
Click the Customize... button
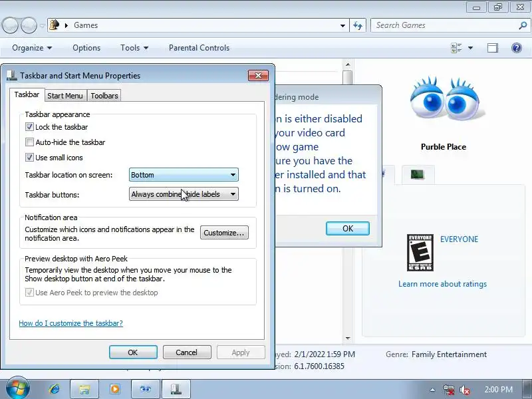[224, 233]
